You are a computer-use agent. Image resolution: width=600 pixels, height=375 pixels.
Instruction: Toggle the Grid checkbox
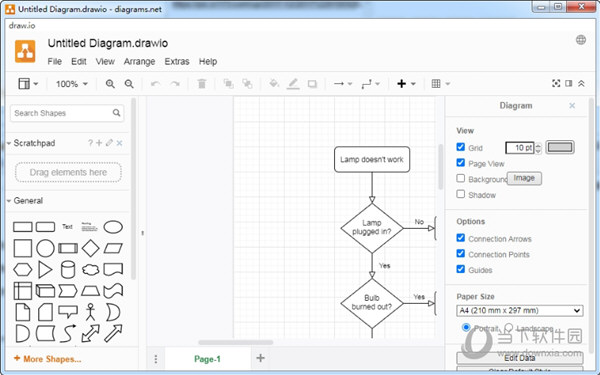(x=461, y=147)
